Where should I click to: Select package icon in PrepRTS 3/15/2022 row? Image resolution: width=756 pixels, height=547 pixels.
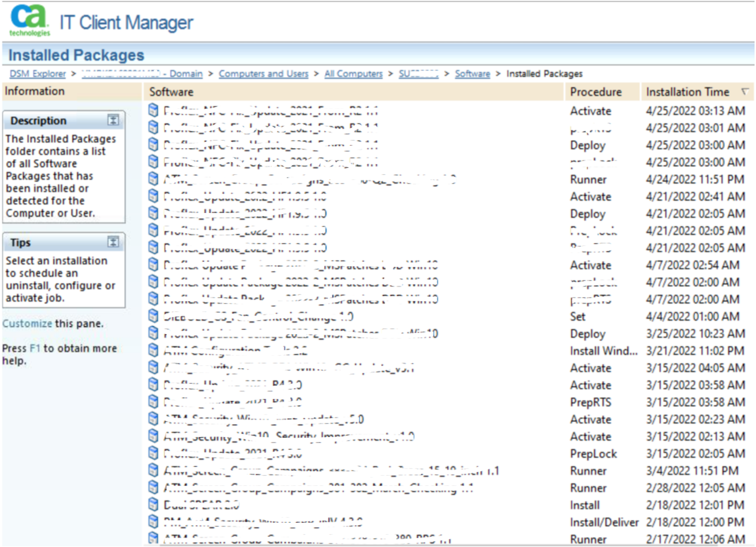(153, 402)
